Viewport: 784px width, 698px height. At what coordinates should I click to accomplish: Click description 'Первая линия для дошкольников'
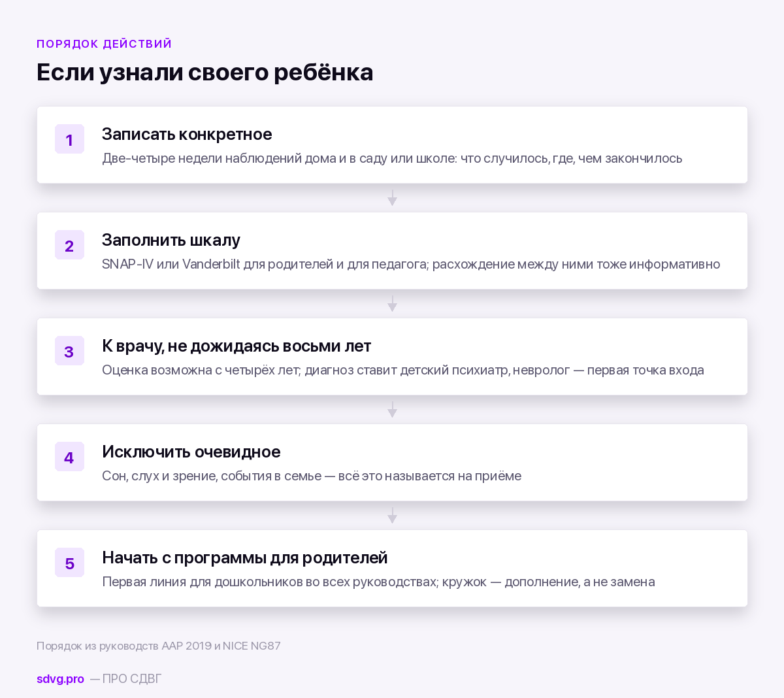(378, 582)
